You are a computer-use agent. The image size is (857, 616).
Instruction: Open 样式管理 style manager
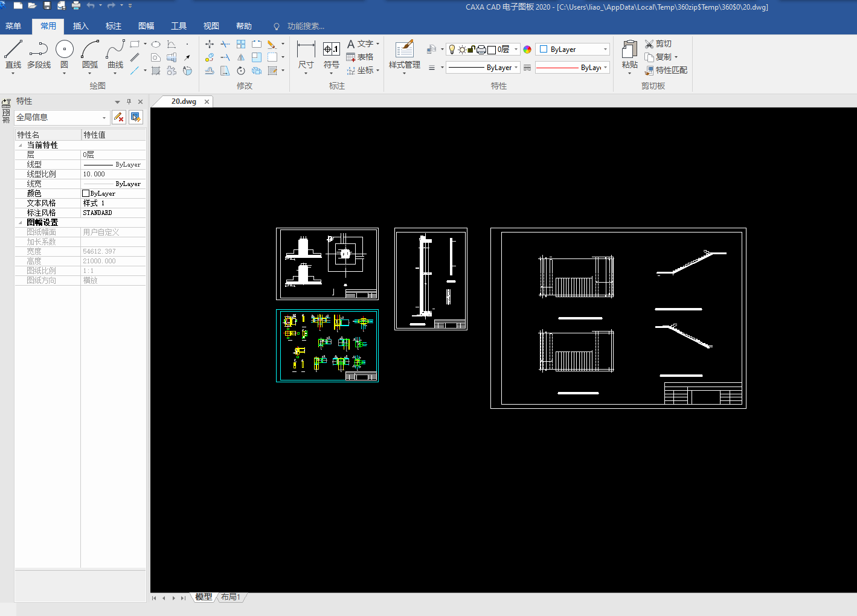pyautogui.click(x=405, y=56)
